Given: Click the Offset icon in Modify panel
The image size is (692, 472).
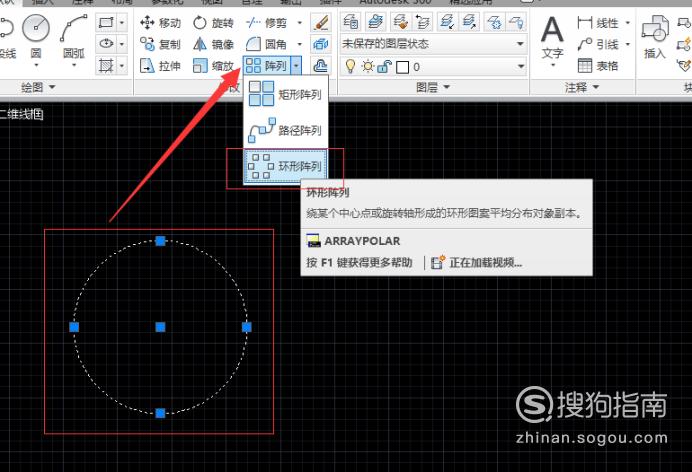Looking at the screenshot, I should click(x=321, y=66).
